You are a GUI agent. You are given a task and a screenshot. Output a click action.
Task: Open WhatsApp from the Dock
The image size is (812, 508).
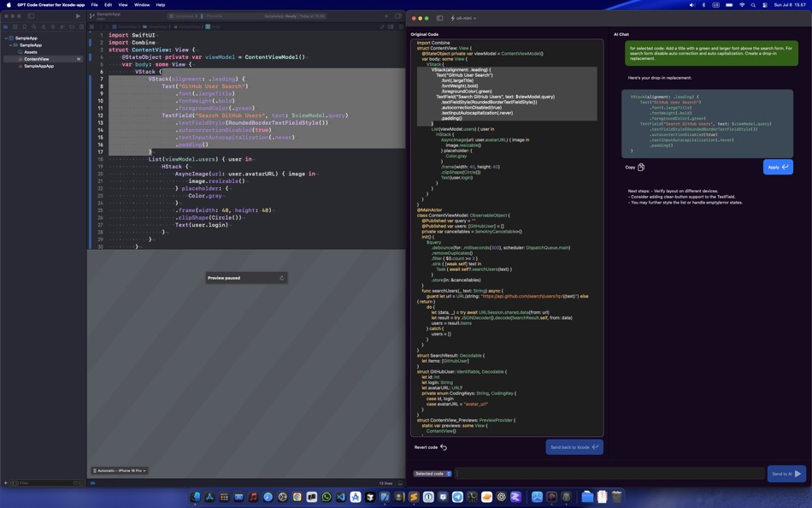(327, 497)
